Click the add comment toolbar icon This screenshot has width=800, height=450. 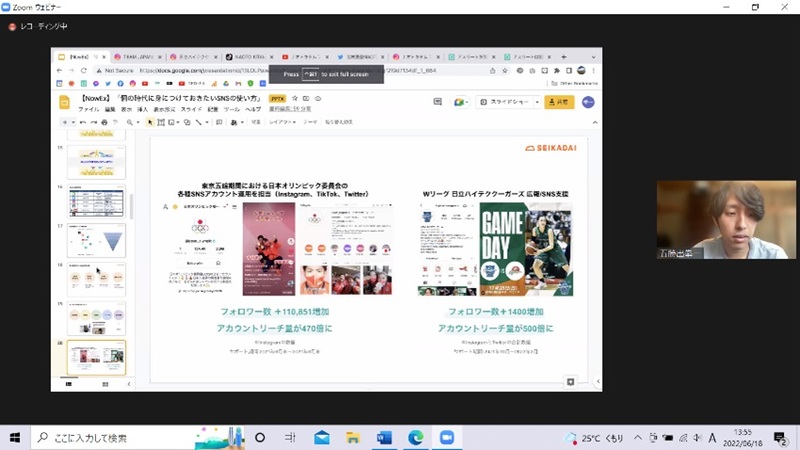pos(219,122)
